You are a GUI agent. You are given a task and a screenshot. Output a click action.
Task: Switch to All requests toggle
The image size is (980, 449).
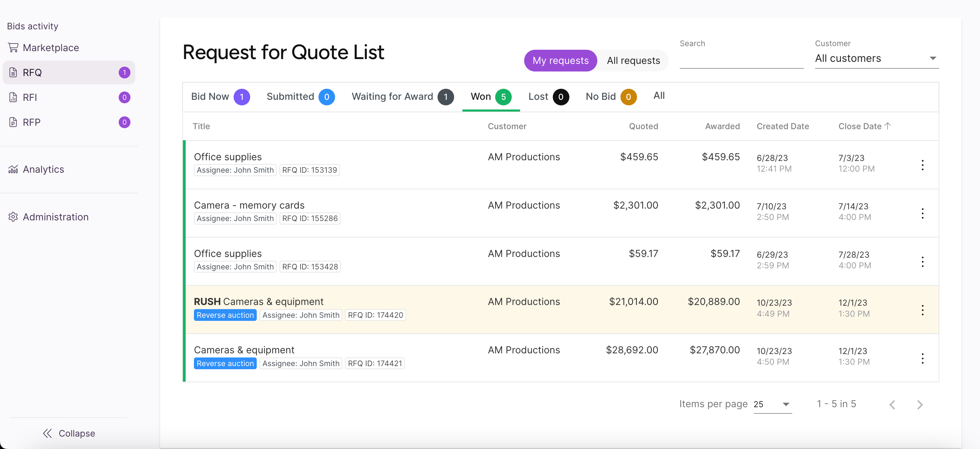coord(634,60)
